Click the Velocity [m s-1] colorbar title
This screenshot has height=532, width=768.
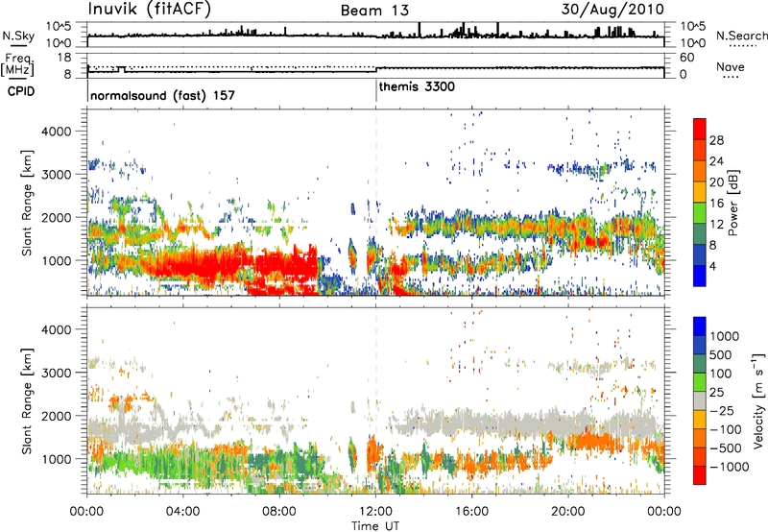click(x=758, y=400)
